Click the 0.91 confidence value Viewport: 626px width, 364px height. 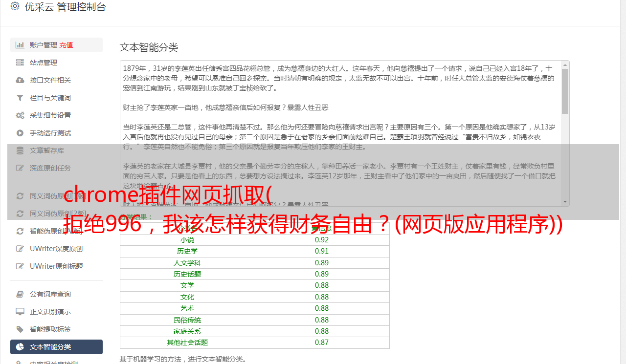[x=322, y=251]
